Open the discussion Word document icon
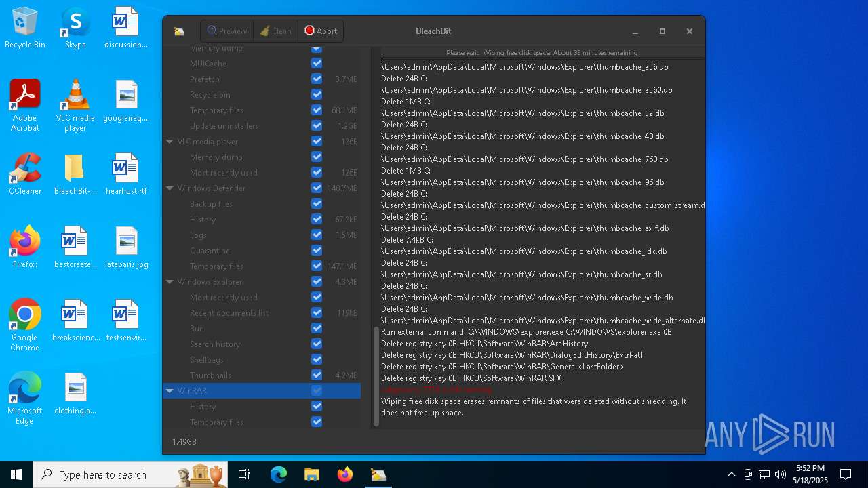 pyautogui.click(x=126, y=28)
